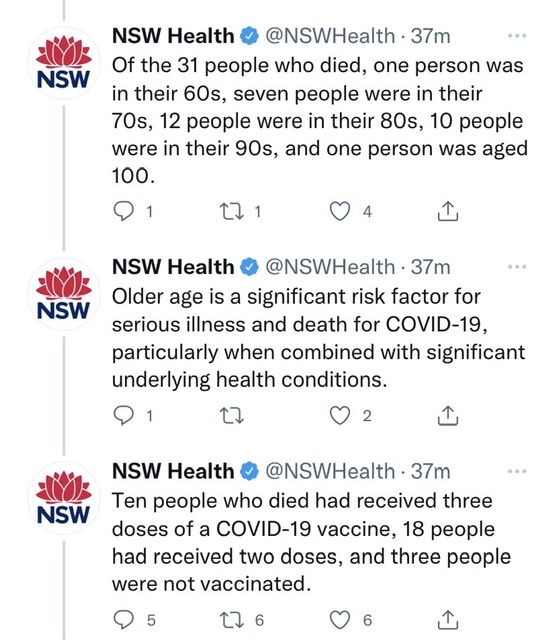Reply to the tweet about 31 deaths

click(123, 211)
